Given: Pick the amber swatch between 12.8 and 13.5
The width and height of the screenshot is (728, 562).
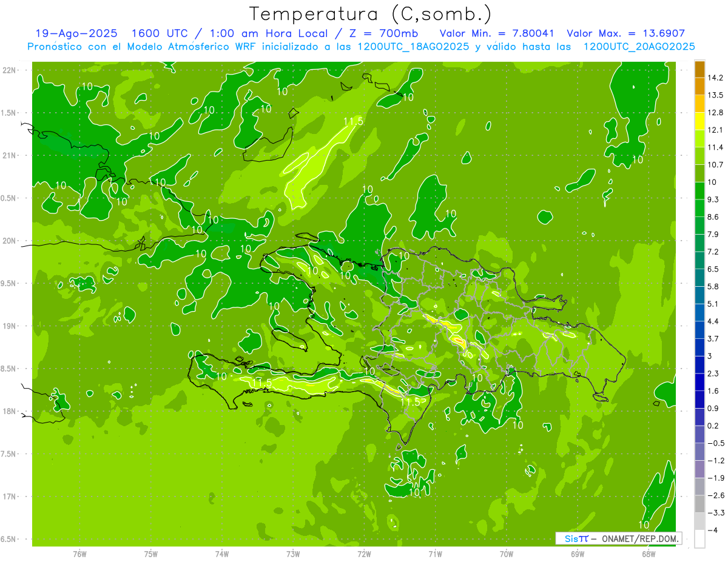Looking at the screenshot, I should pos(699,104).
